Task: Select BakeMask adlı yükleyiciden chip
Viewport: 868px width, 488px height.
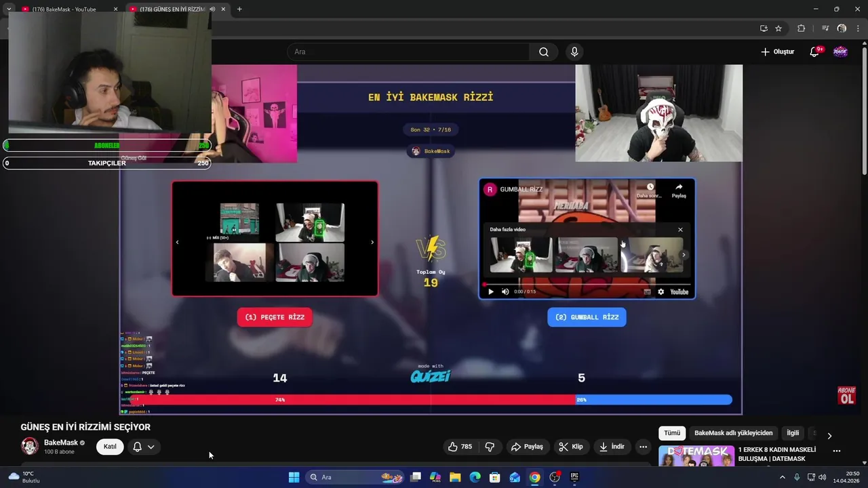Action: 733,433
